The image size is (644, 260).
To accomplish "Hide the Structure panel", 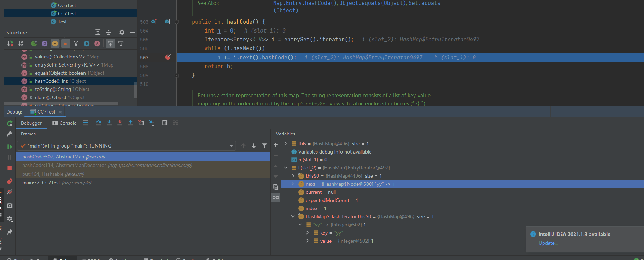I will pyautogui.click(x=132, y=32).
